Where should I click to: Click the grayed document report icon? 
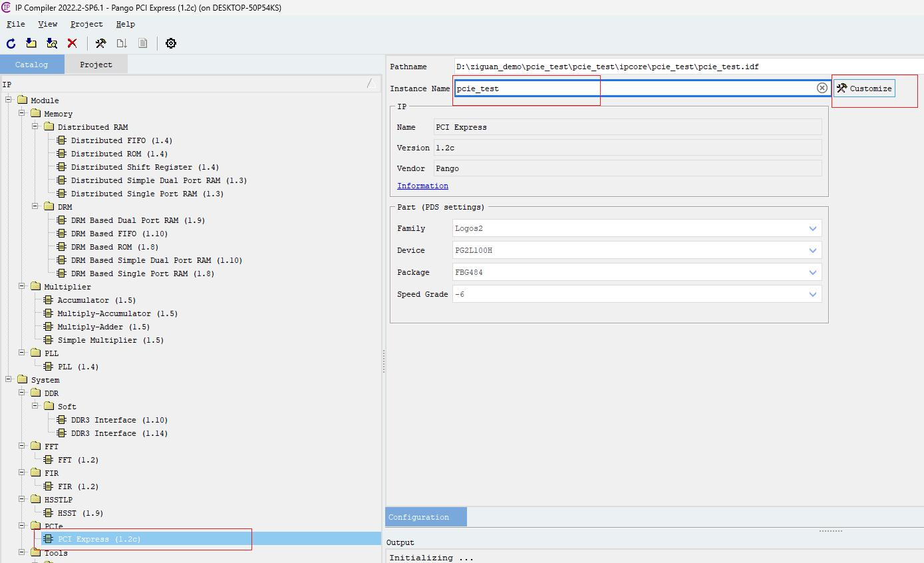click(142, 43)
